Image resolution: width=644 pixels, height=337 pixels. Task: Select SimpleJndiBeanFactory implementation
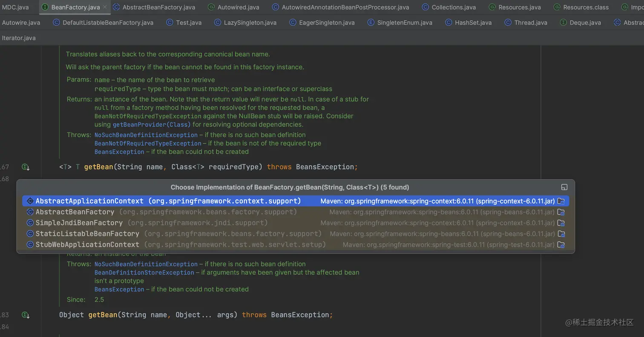(x=296, y=223)
